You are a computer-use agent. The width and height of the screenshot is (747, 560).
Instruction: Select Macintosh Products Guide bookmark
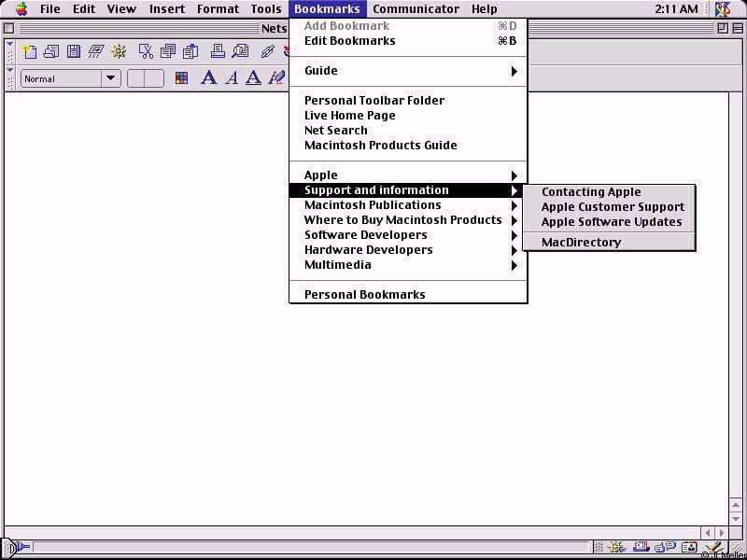pos(408,146)
